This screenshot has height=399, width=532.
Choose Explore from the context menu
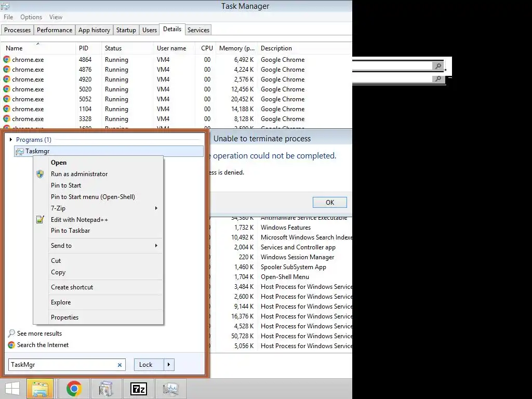pos(98,302)
